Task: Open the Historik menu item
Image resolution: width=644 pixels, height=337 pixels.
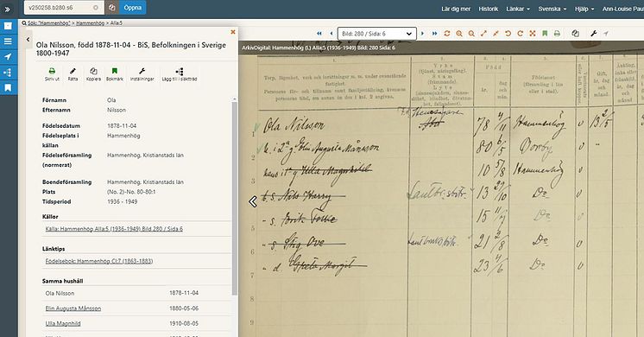Action: (x=489, y=9)
